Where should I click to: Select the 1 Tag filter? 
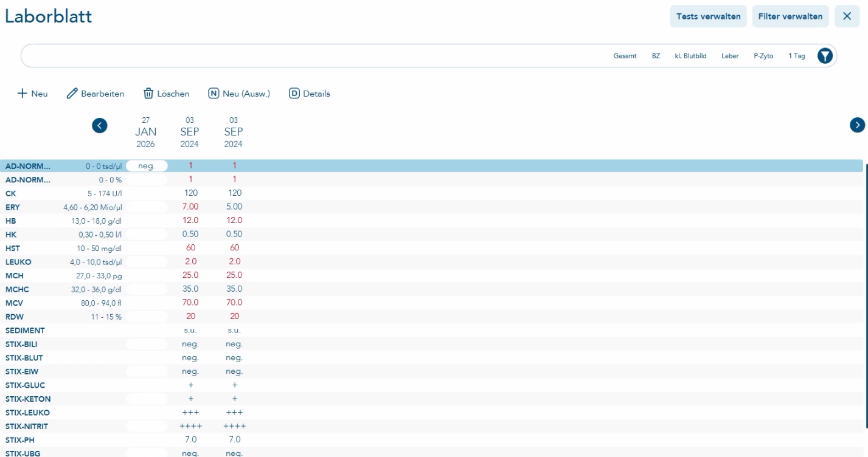[797, 56]
